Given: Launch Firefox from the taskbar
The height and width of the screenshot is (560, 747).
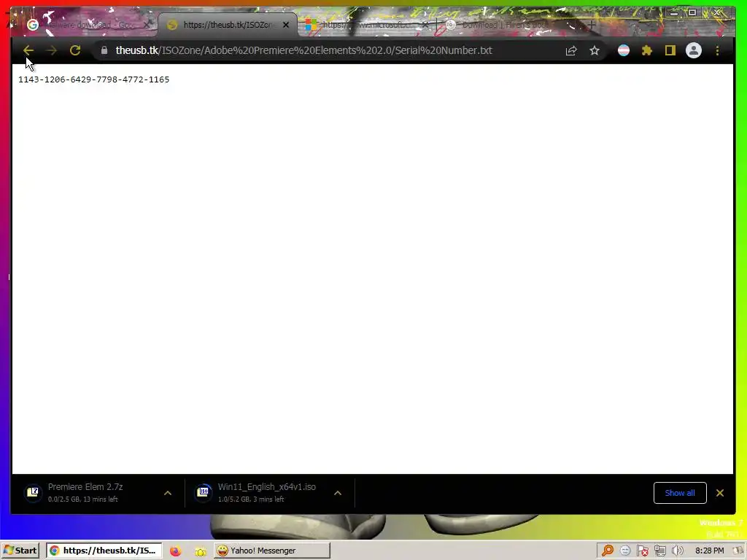Looking at the screenshot, I should (x=175, y=551).
